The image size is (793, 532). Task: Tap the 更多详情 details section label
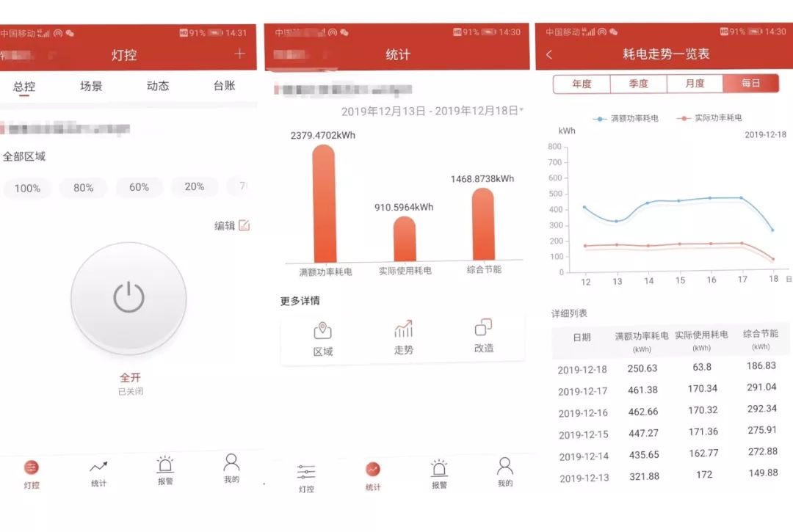[x=301, y=300]
